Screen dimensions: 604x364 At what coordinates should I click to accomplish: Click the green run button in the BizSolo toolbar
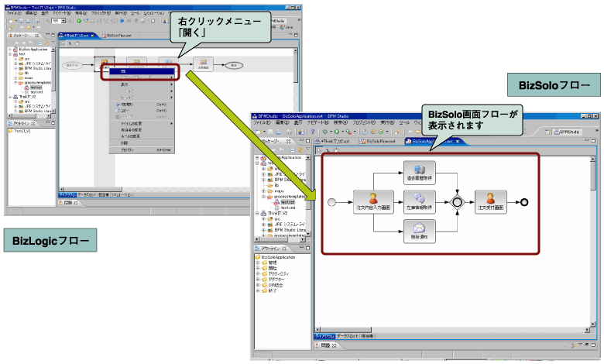(x=336, y=132)
